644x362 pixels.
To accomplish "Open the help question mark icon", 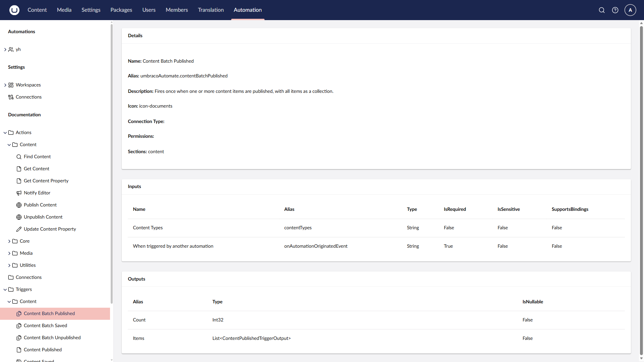I will tap(615, 10).
